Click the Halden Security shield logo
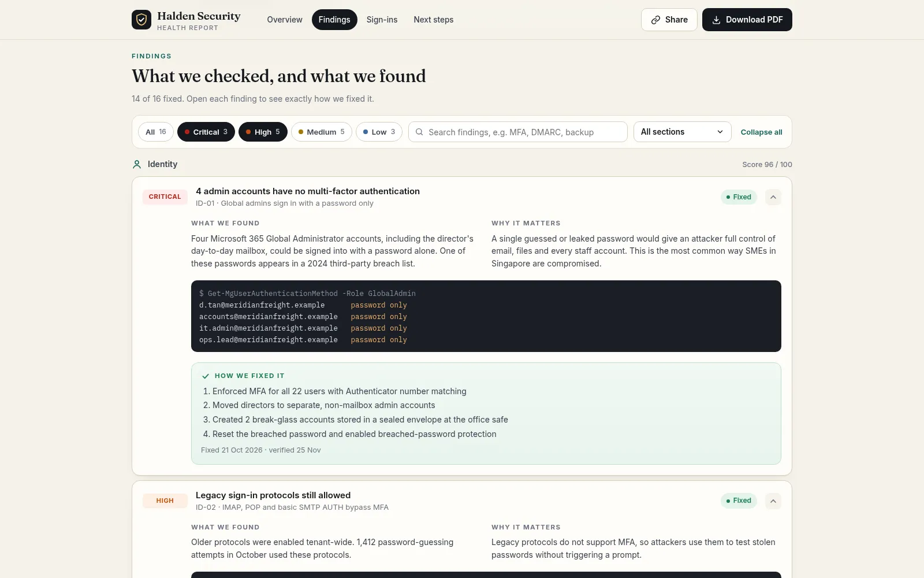This screenshot has width=924, height=578. [141, 20]
